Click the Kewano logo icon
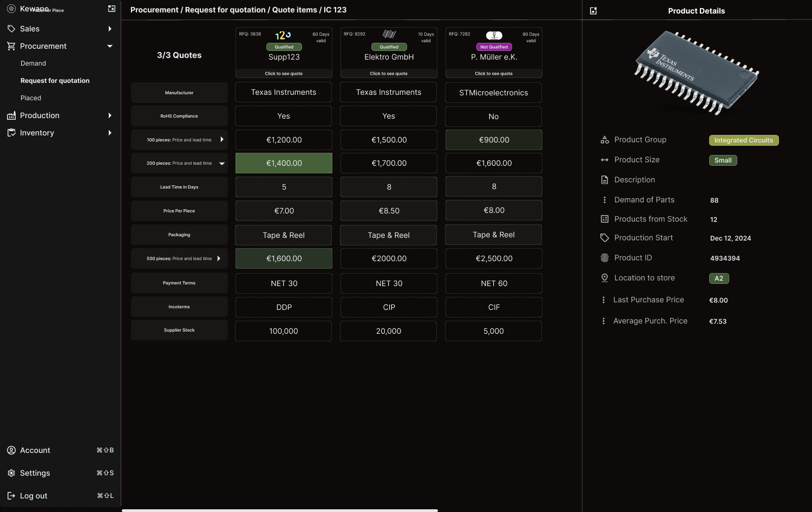812x512 pixels. (11, 9)
